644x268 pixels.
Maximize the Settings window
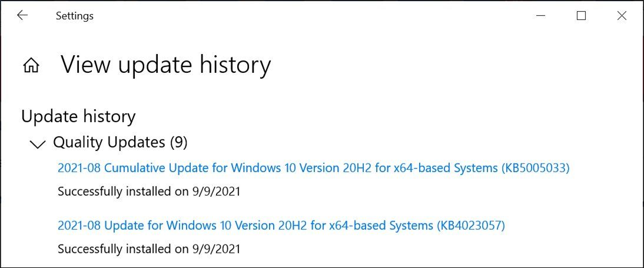pos(581,15)
